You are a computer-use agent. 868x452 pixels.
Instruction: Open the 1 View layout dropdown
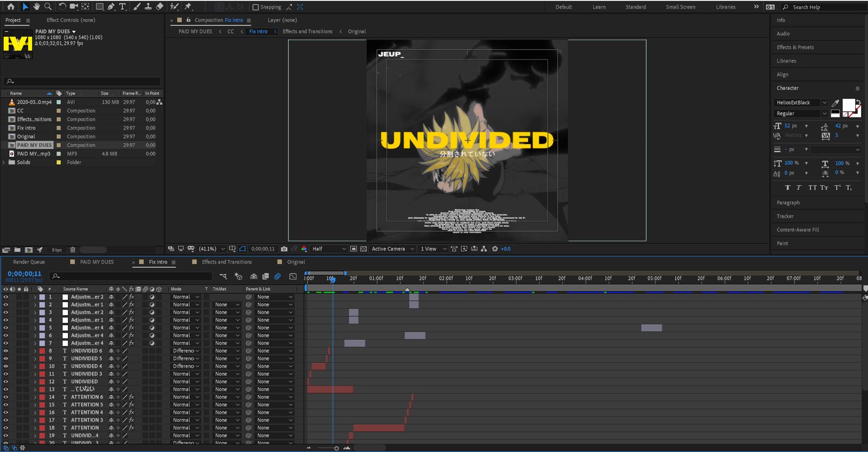(x=433, y=249)
